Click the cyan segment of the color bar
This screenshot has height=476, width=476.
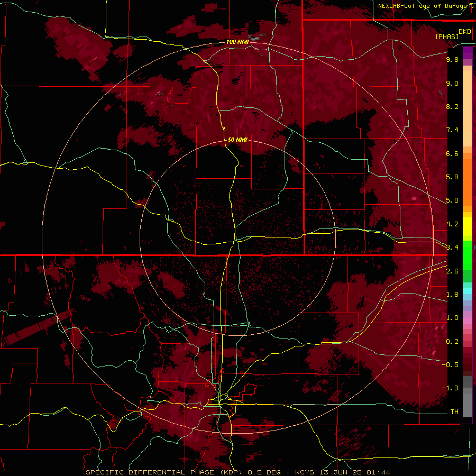pyautogui.click(x=467, y=291)
